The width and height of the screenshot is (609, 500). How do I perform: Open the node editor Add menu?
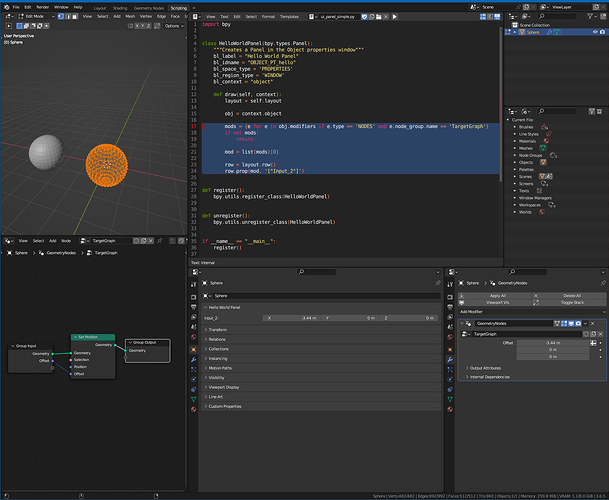52,241
